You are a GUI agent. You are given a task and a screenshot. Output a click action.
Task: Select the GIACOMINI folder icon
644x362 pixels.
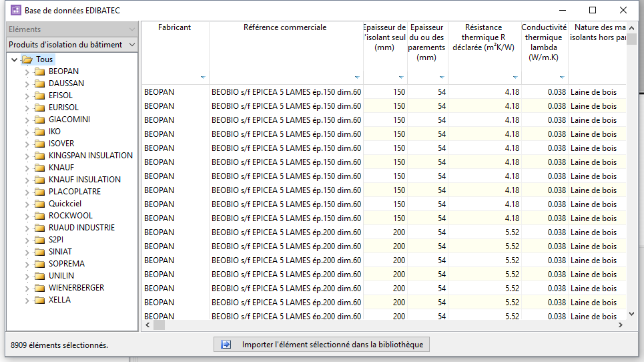click(40, 120)
